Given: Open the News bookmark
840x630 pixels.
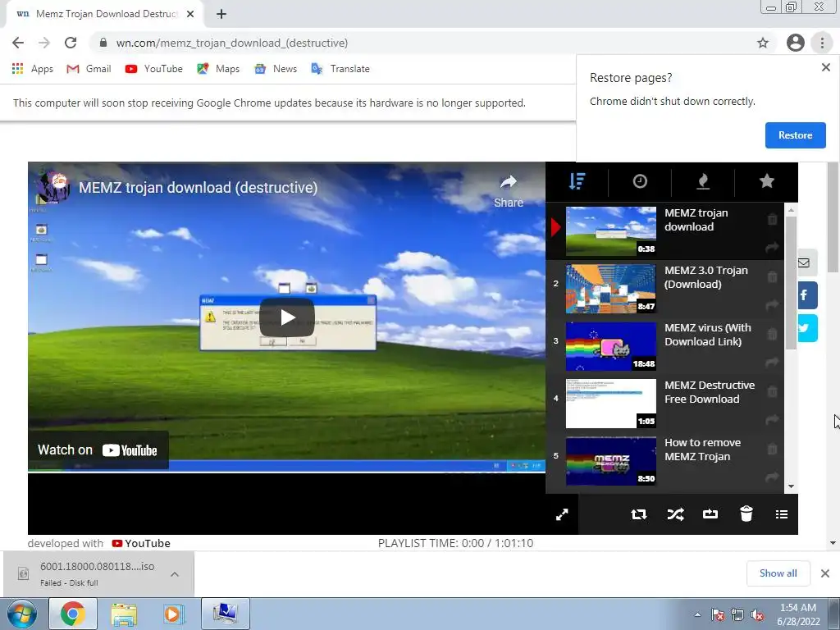Looking at the screenshot, I should [276, 69].
